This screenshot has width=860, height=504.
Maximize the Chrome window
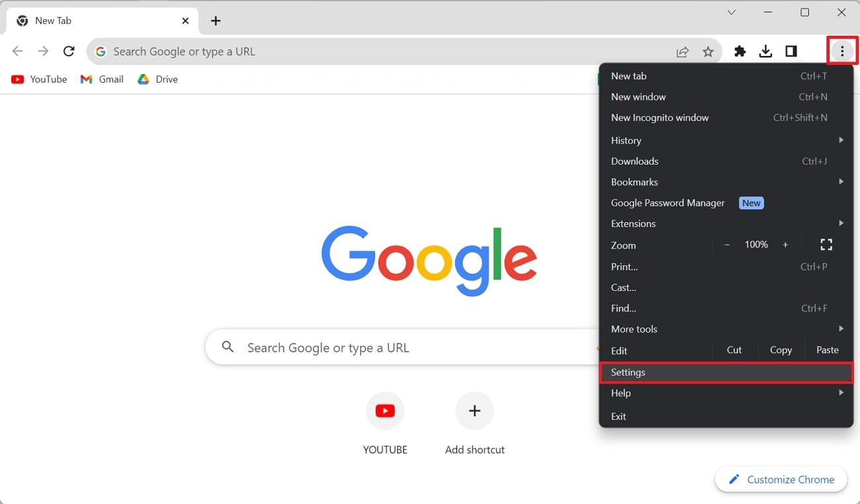click(x=805, y=12)
